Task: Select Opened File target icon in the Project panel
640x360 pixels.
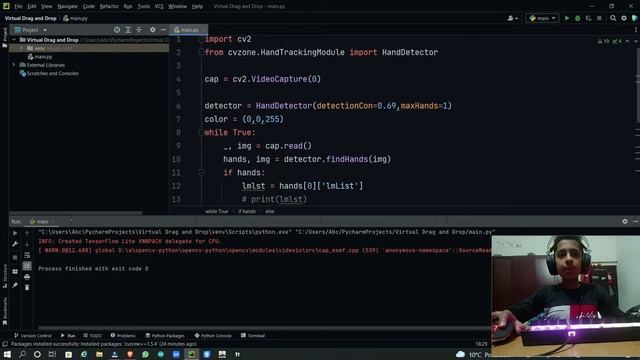Action: (x=117, y=30)
